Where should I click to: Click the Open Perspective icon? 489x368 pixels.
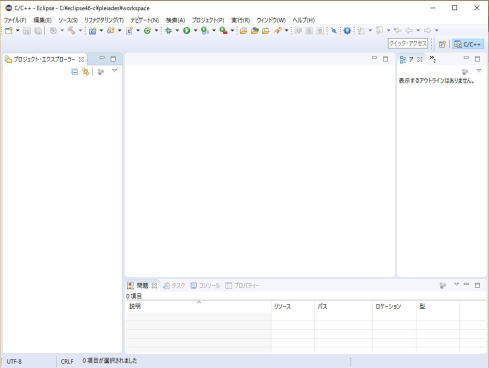[x=442, y=44]
